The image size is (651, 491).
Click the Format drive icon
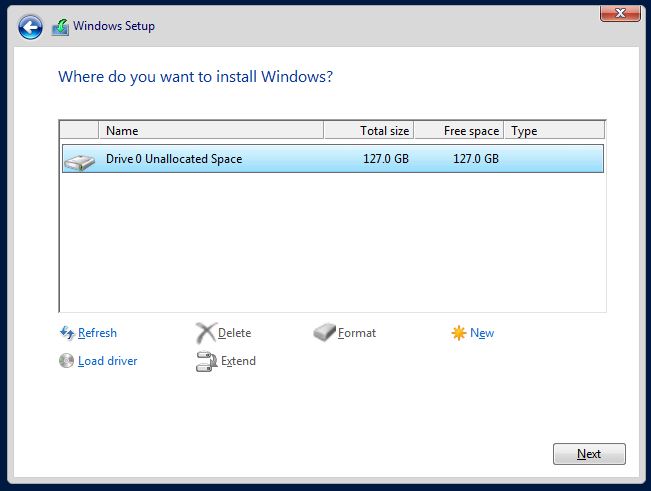coord(324,332)
